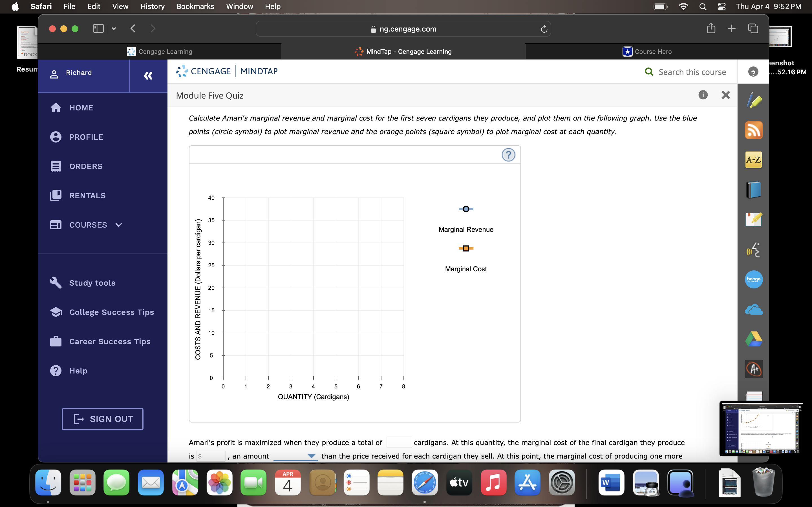Screen dimensions: 812x507
Task: Open the notes study tool
Action: pos(754,220)
